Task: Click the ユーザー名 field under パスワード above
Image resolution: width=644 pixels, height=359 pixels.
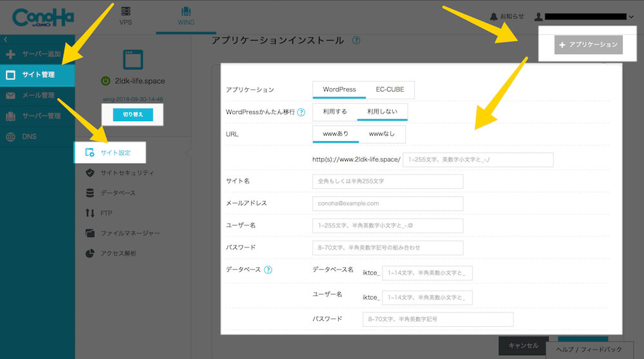Action: coord(388,226)
